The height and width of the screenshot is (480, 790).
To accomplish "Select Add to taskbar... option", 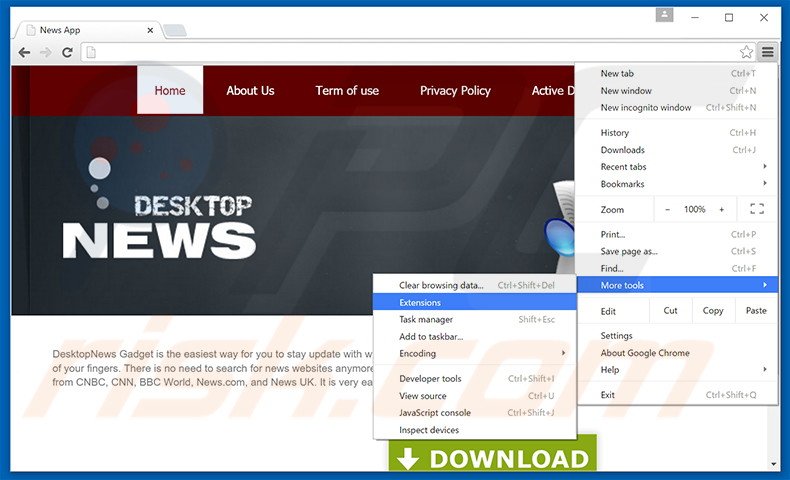I will (x=475, y=336).
